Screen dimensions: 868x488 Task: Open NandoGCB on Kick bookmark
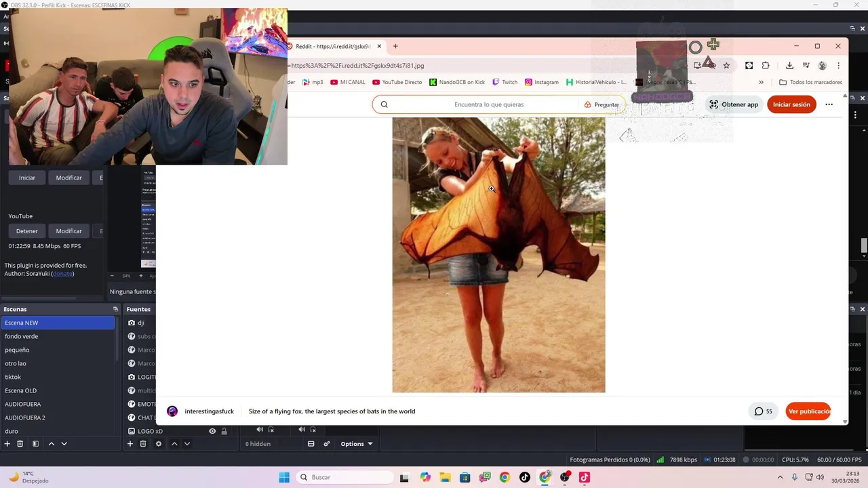tap(457, 82)
